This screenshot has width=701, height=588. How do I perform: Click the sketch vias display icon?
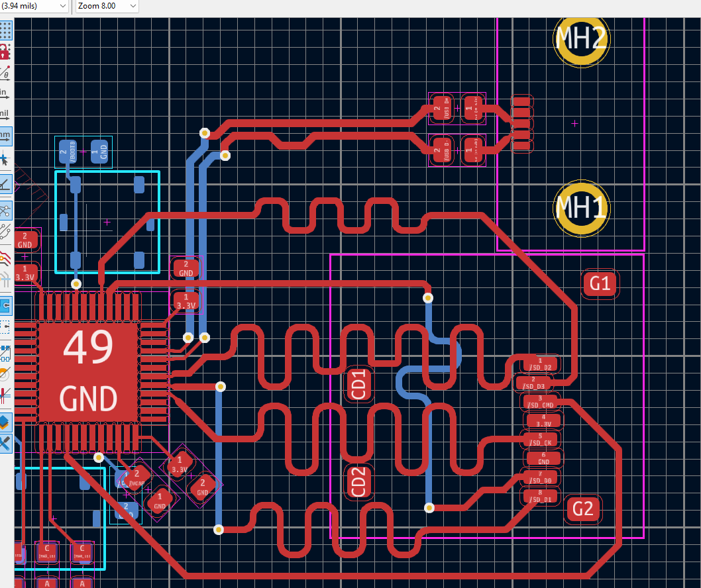tap(7, 374)
